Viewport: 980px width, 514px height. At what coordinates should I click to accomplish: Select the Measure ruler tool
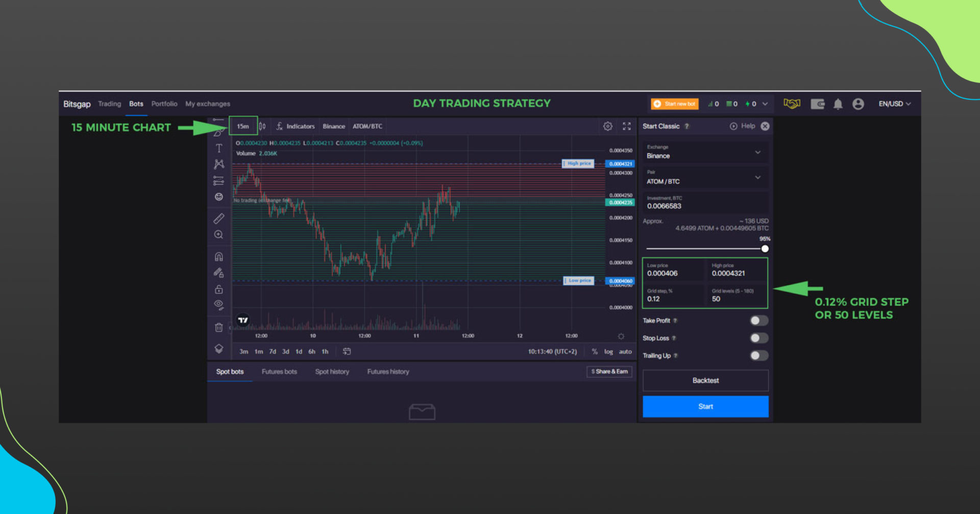tap(219, 218)
